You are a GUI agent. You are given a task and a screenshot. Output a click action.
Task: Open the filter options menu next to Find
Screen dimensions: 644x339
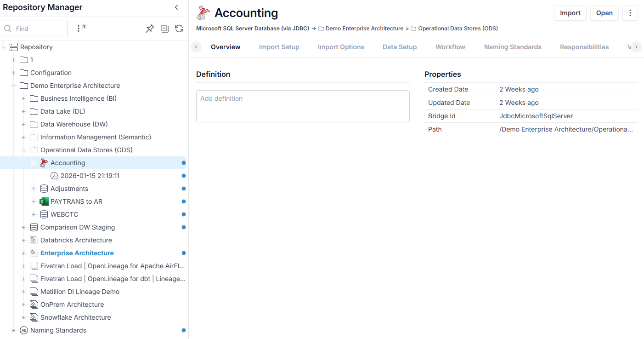click(79, 29)
